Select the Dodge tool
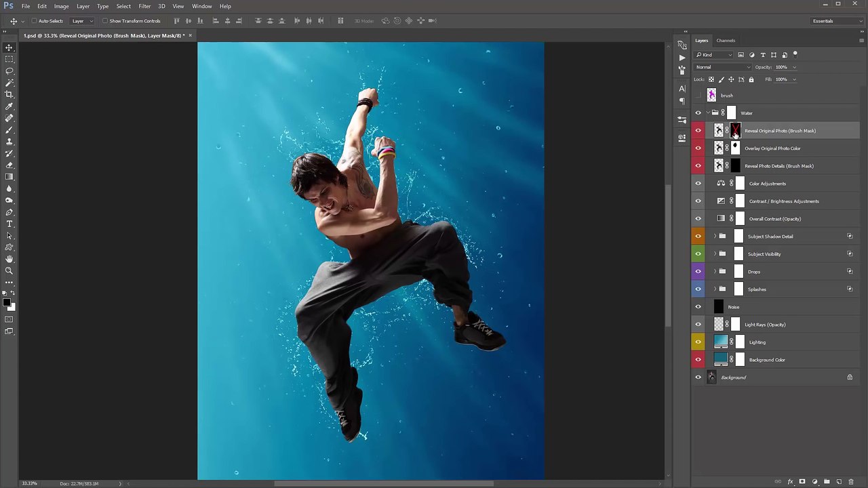The width and height of the screenshot is (868, 488). (9, 200)
